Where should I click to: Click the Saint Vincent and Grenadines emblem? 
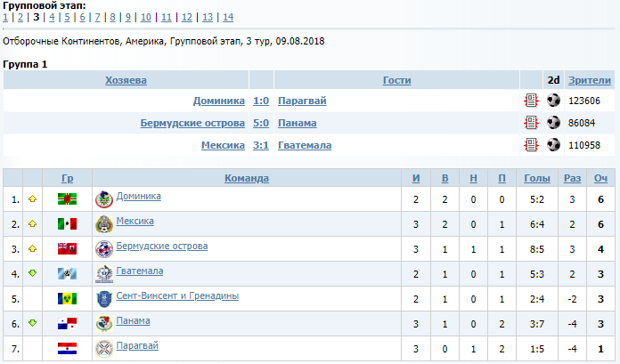pos(104,299)
